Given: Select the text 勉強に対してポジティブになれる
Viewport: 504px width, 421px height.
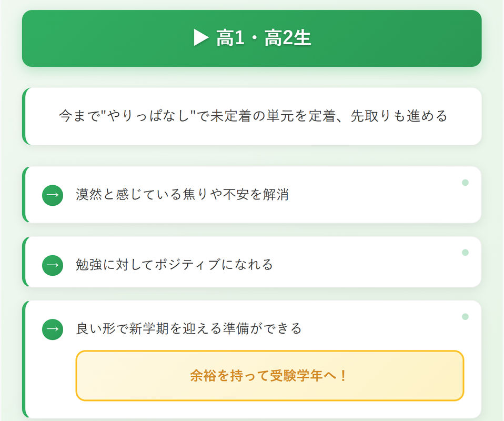Looking at the screenshot, I should [x=175, y=265].
